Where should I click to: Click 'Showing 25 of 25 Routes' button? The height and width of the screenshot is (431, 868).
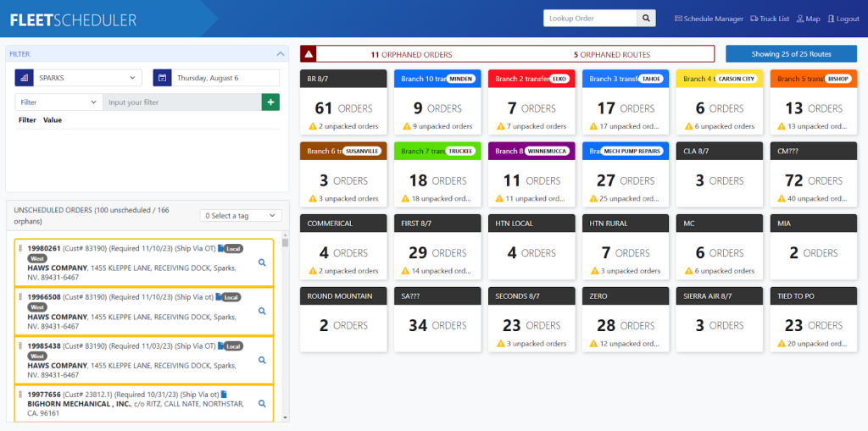click(792, 54)
